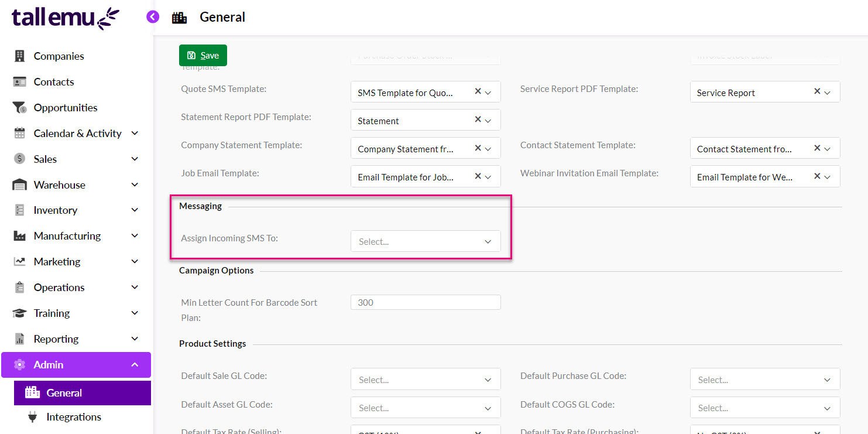Collapse the sidebar with the purple chevron
Screen dimensions: 868x434
pos(153,17)
